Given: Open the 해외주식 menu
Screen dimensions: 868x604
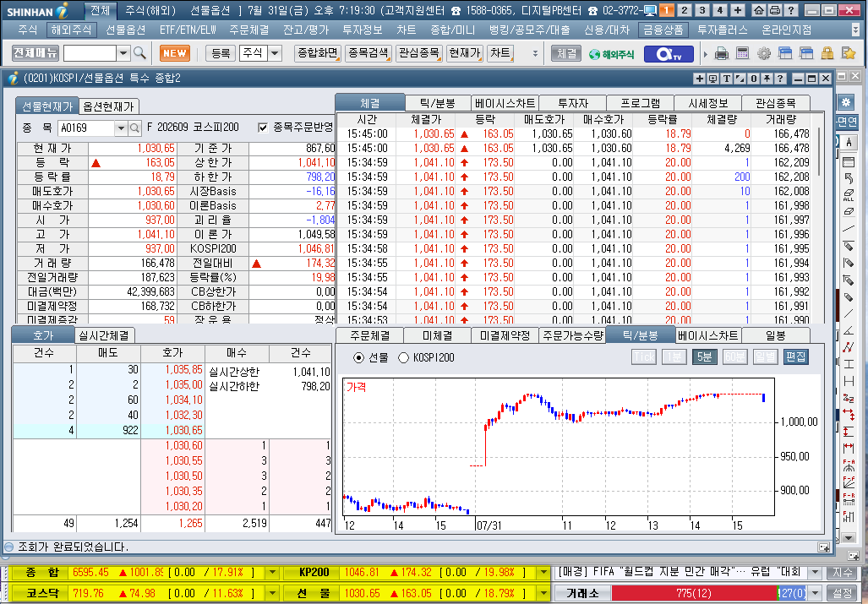Looking at the screenshot, I should [71, 30].
